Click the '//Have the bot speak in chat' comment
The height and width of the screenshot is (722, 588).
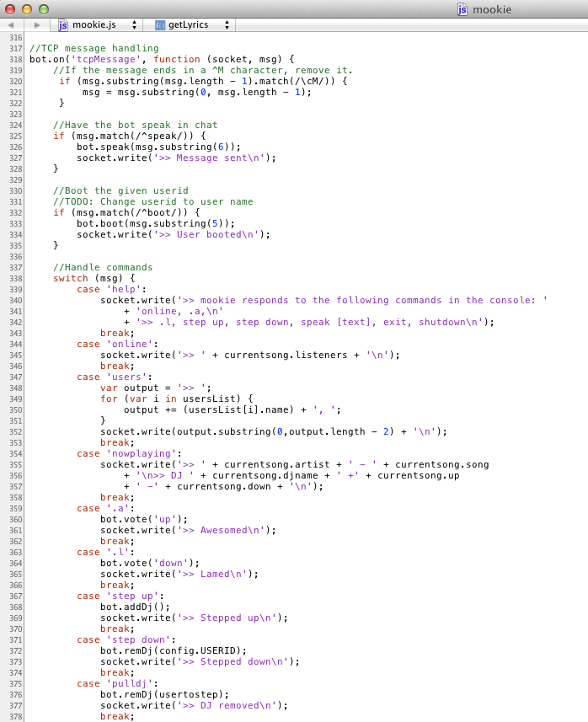(x=136, y=126)
